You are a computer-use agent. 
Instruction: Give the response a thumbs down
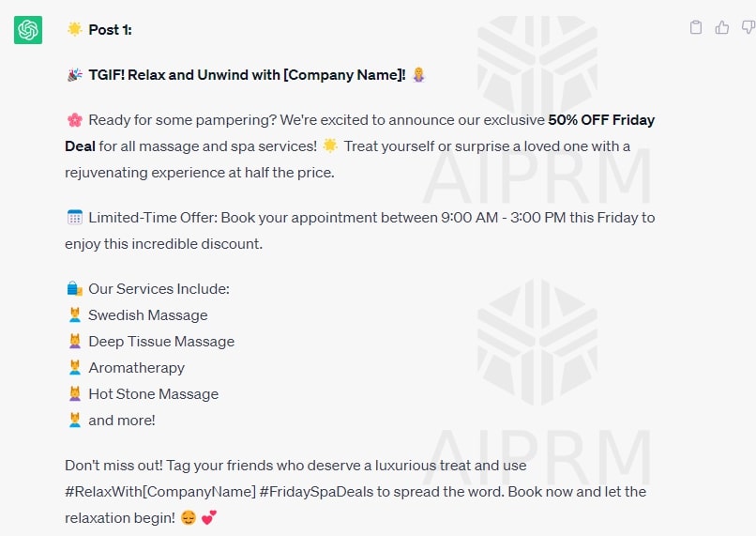748,27
